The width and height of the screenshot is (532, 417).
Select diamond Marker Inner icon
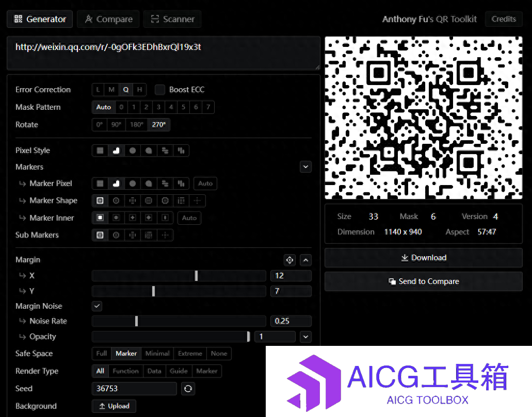[x=149, y=218]
